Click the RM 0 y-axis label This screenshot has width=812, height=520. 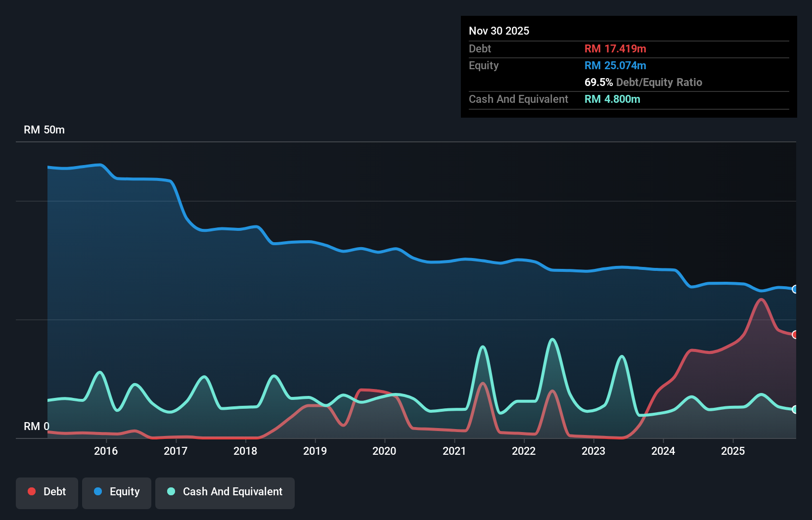[x=37, y=426]
